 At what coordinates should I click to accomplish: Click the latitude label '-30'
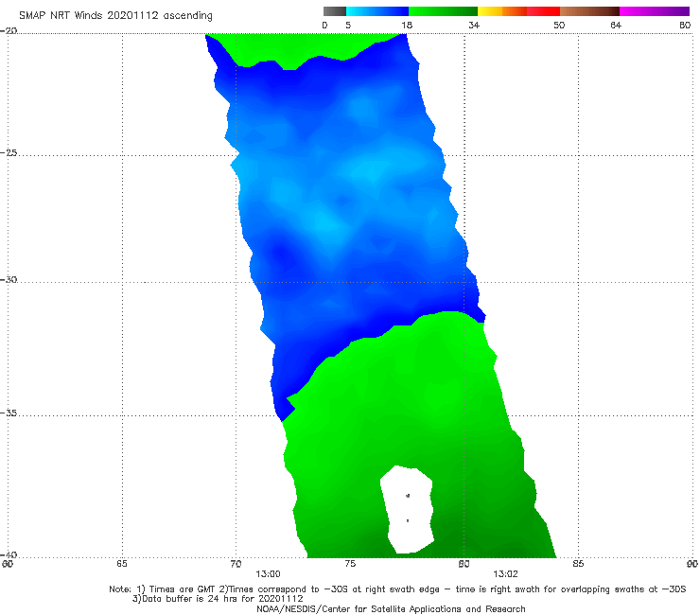[9, 279]
